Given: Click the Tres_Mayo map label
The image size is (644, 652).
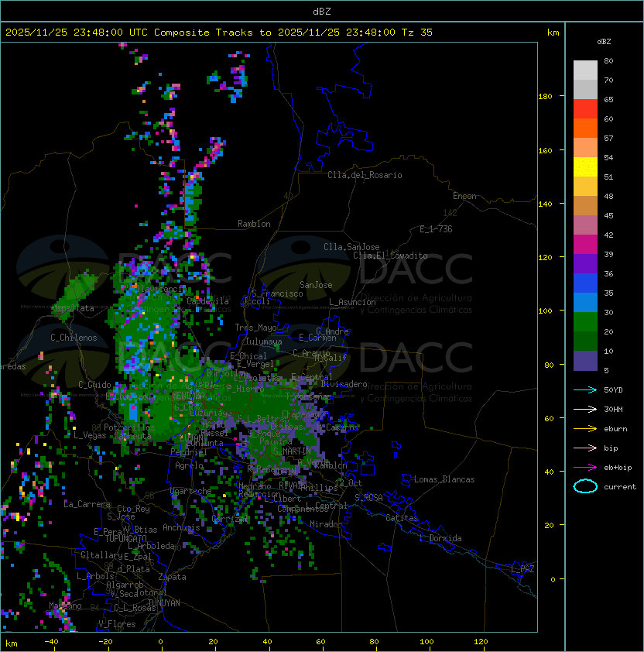Looking at the screenshot, I should coord(255,328).
